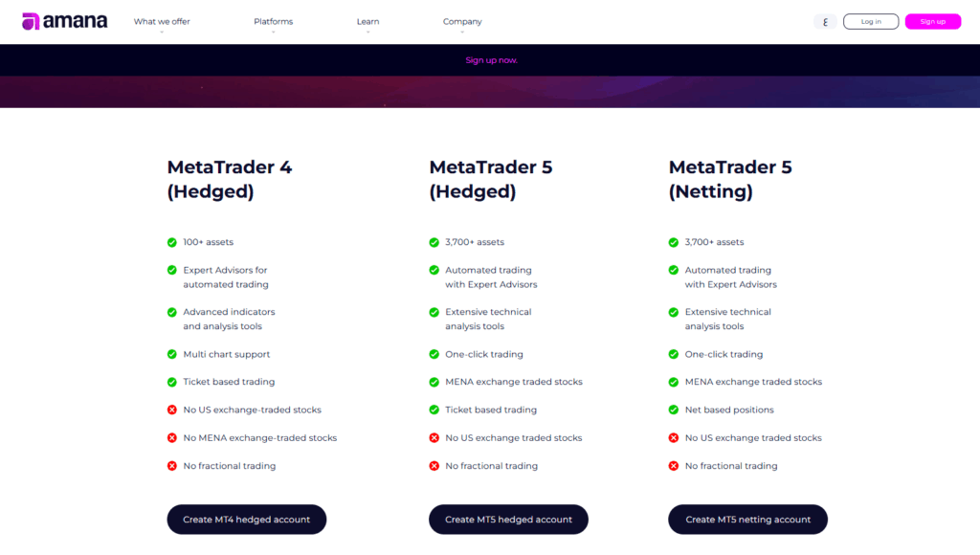Click the checkmark beside MENA exchange traded stocks
The height and width of the screenshot is (555, 980).
click(x=435, y=382)
